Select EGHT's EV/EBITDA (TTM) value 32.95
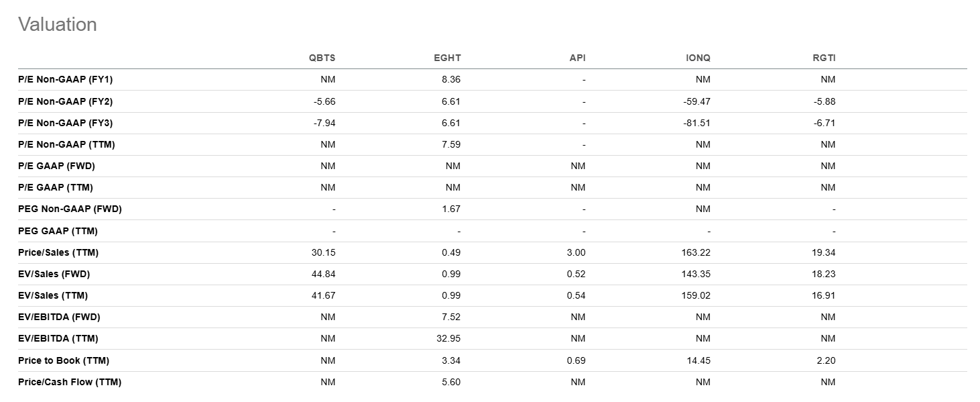Screen dimensions: 980x402 448,338
